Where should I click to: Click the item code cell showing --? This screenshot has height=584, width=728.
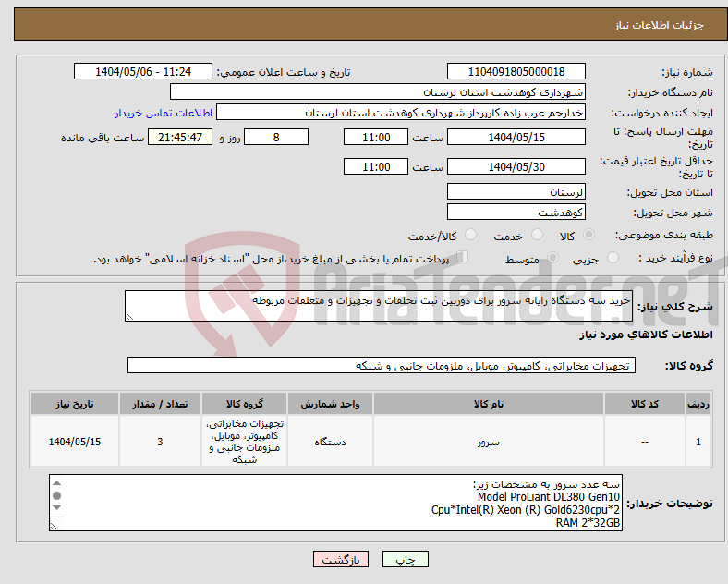click(x=645, y=442)
